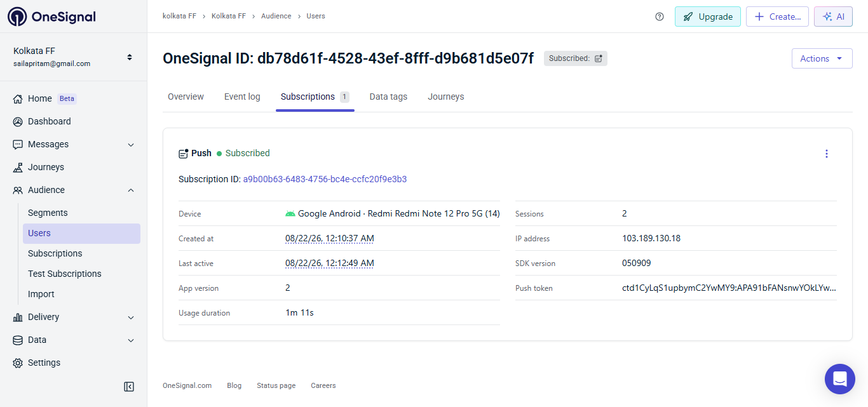Click the Journeys sidebar icon
The height and width of the screenshot is (407, 868).
(18, 167)
